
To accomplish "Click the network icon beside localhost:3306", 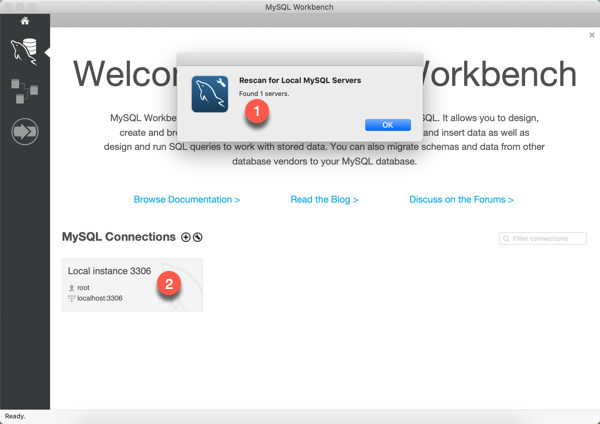I will (x=71, y=298).
